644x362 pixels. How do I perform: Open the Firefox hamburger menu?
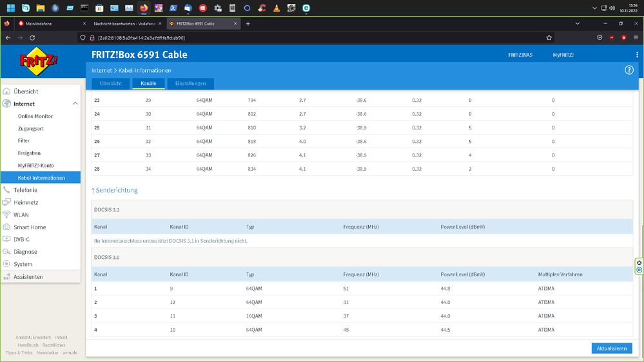[x=636, y=38]
